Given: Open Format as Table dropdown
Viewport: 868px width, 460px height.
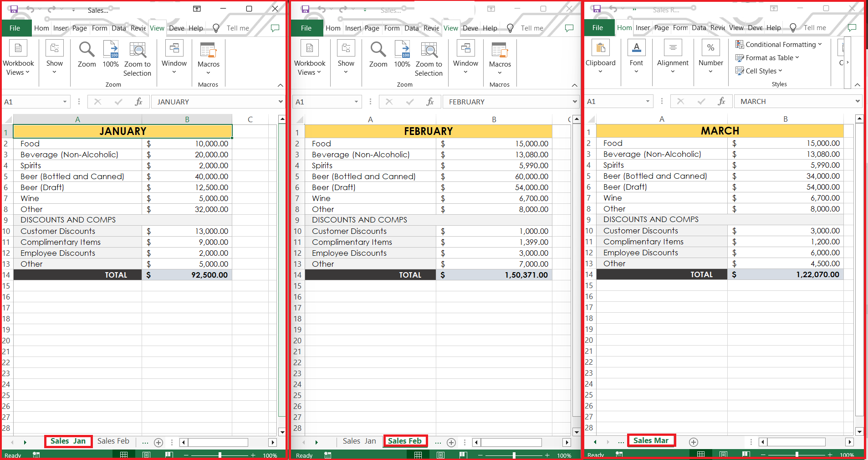Looking at the screenshot, I should point(767,57).
